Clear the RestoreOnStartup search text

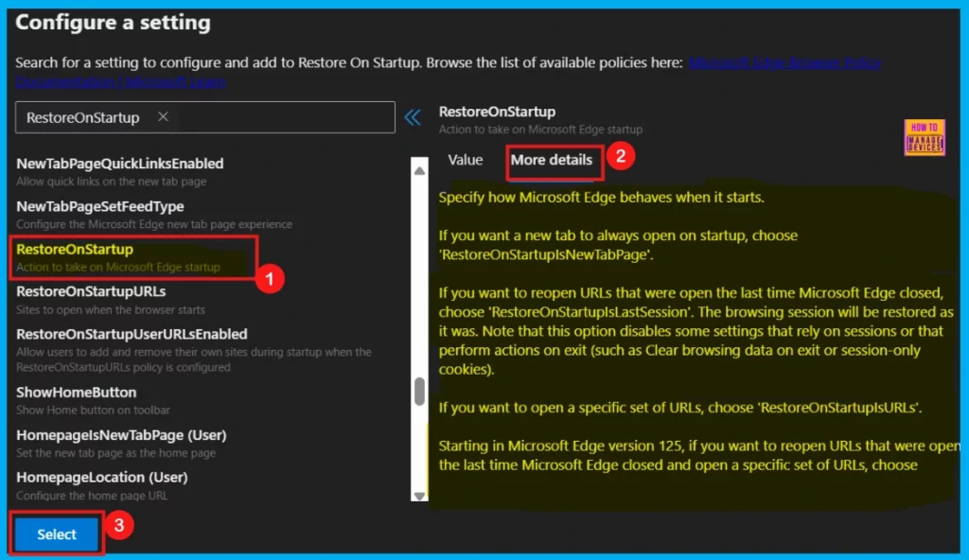pyautogui.click(x=163, y=116)
